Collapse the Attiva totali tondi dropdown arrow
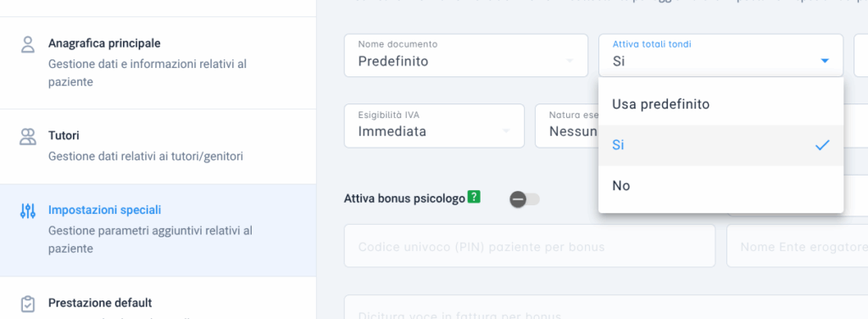The width and height of the screenshot is (868, 319). pyautogui.click(x=825, y=61)
